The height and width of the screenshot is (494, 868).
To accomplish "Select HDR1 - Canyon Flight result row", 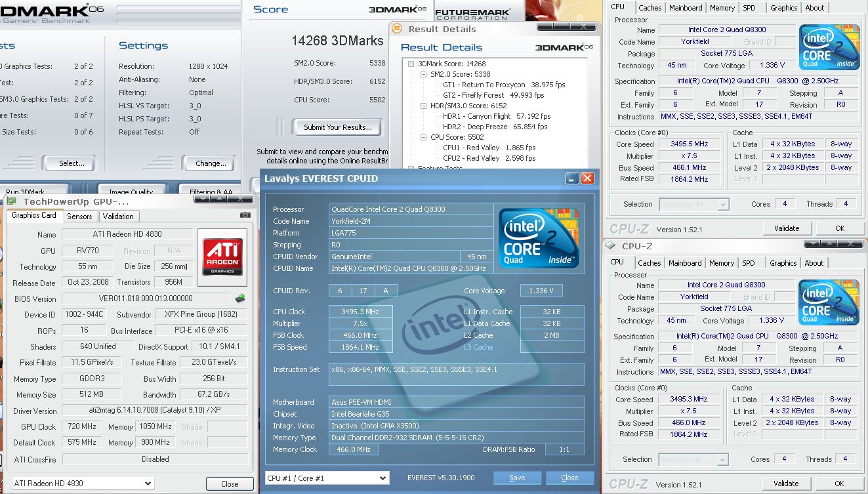I will pyautogui.click(x=496, y=116).
